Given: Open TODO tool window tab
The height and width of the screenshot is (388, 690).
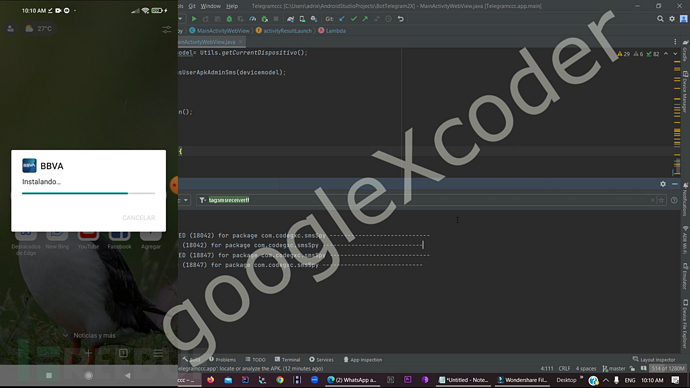Looking at the screenshot, I should click(x=256, y=359).
